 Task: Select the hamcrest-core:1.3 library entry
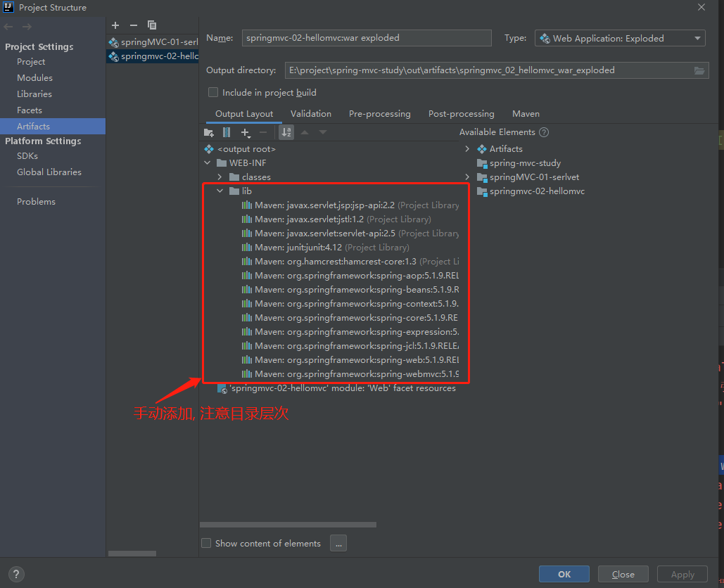pos(350,262)
